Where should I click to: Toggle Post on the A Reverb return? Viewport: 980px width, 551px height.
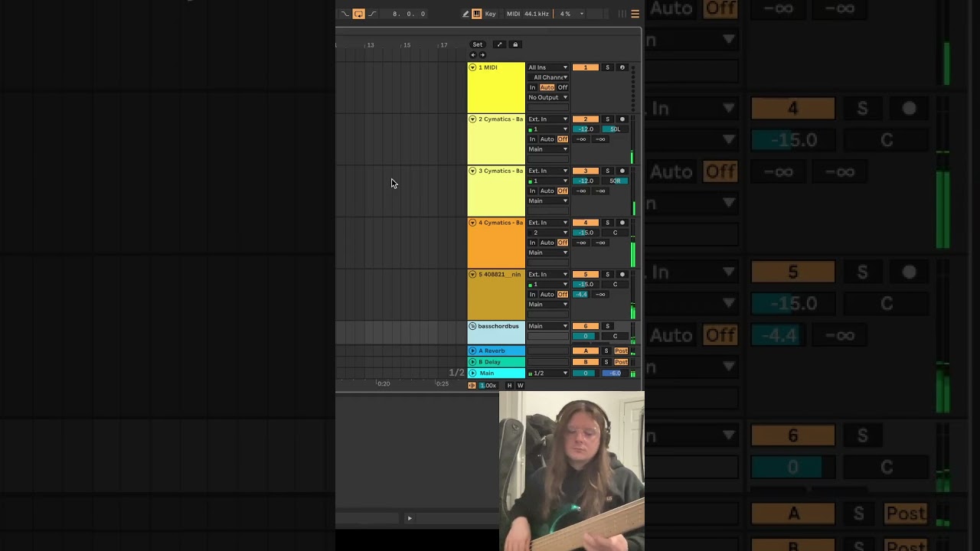click(621, 350)
